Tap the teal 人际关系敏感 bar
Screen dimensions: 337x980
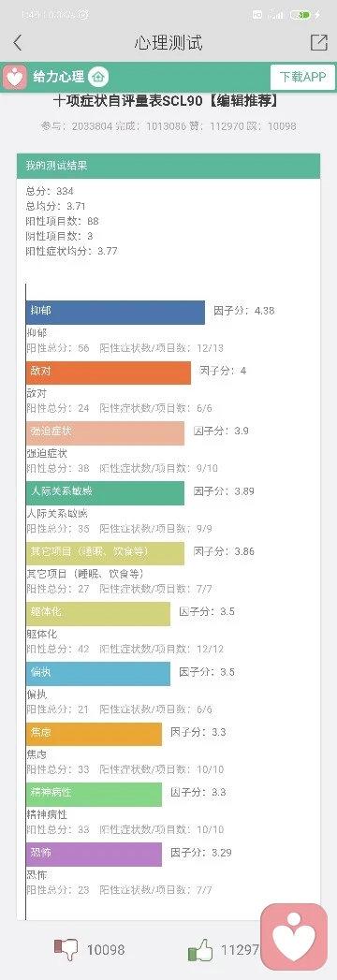click(105, 492)
